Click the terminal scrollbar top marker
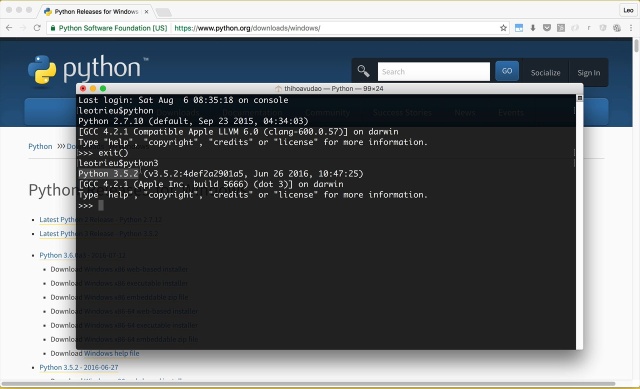This screenshot has width=640, height=389. [x=580, y=98]
